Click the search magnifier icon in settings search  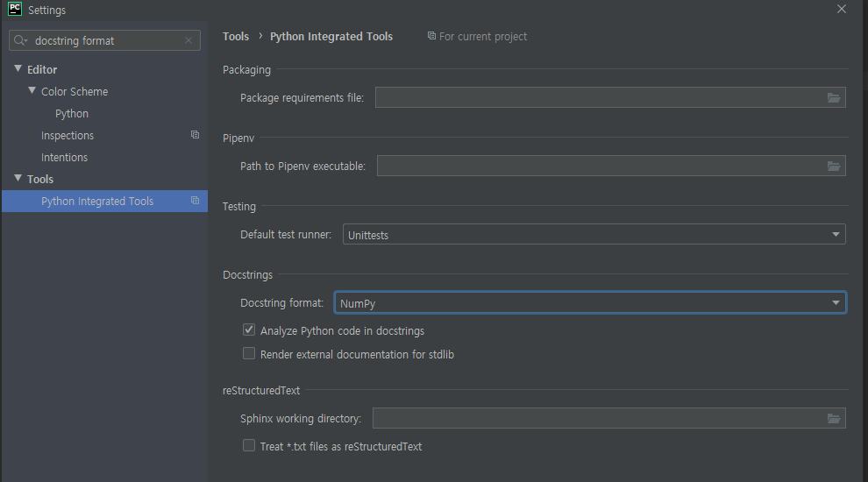point(20,40)
